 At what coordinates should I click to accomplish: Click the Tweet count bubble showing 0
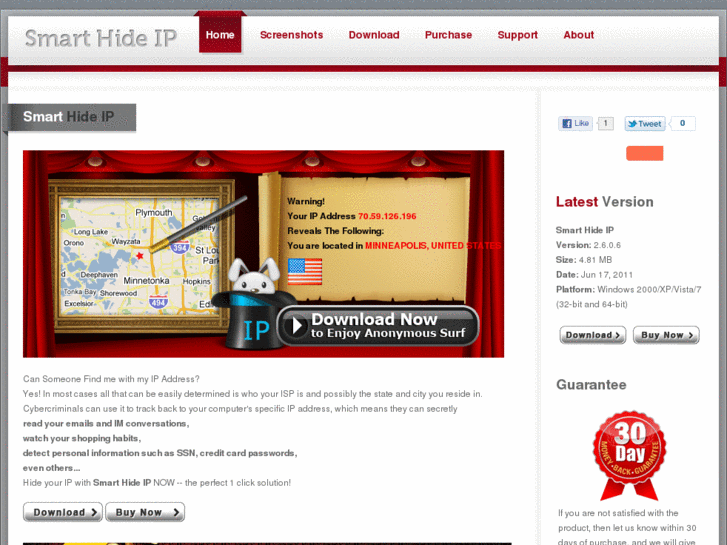pos(682,123)
